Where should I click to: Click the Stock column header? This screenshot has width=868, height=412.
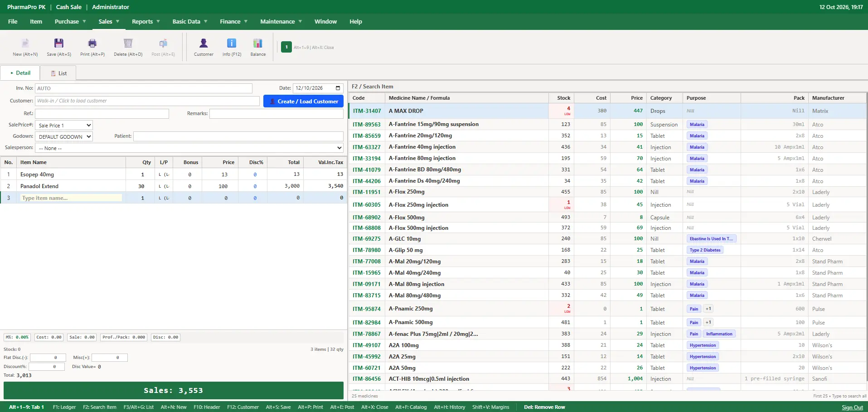[x=561, y=98]
